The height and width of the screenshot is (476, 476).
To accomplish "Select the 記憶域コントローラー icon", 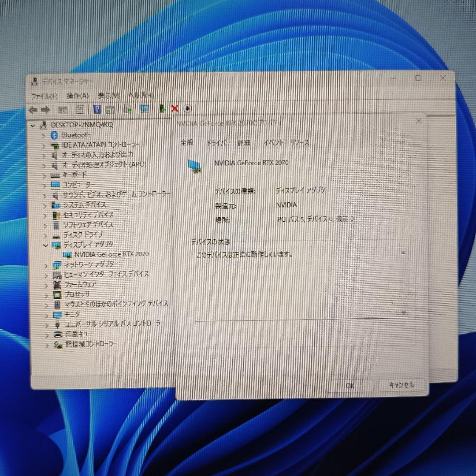I will coord(58,344).
